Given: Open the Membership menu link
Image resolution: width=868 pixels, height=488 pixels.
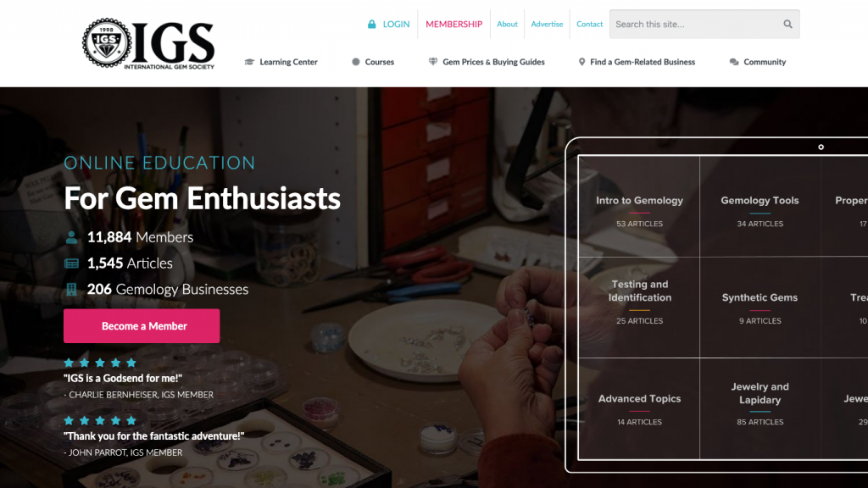Looking at the screenshot, I should (x=454, y=25).
